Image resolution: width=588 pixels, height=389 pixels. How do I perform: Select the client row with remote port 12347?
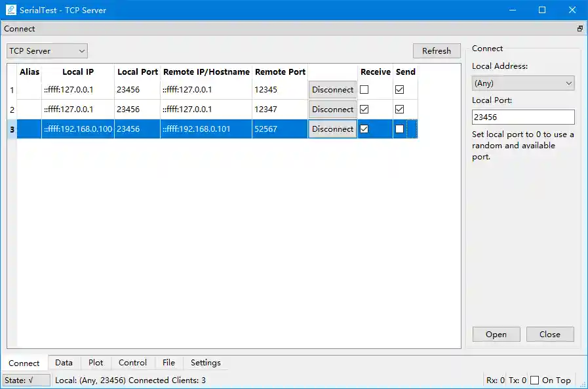(197, 109)
